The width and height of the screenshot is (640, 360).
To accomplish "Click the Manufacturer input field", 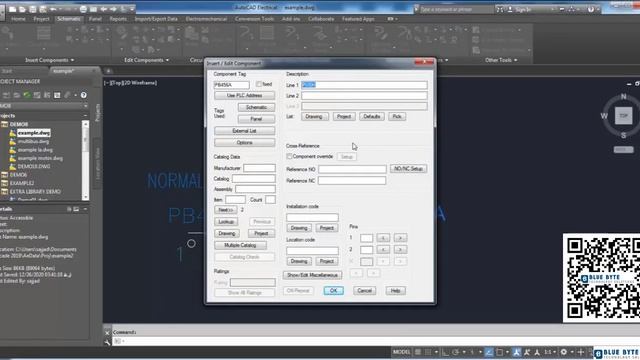I will [259, 168].
